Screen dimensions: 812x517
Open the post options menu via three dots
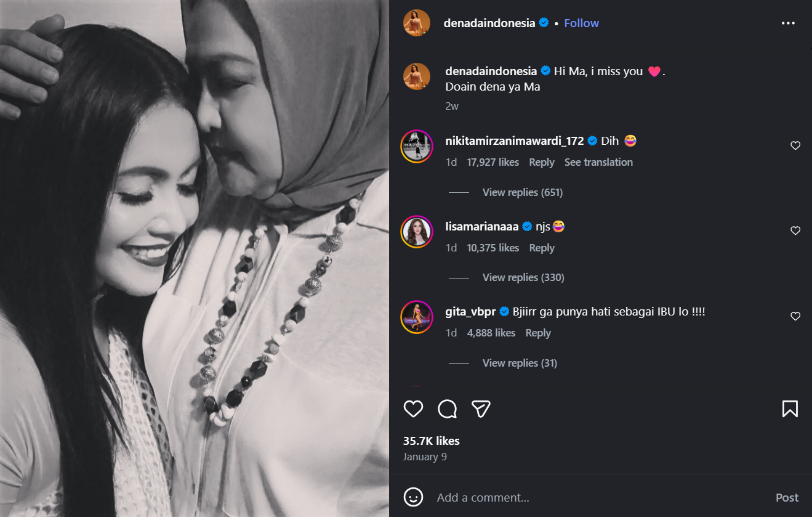pos(788,23)
